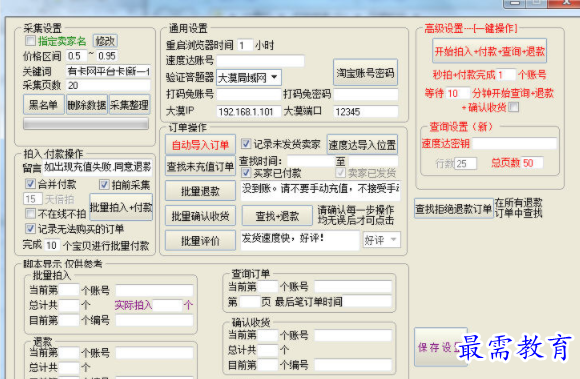Click the 留言 message input field

click(x=98, y=167)
